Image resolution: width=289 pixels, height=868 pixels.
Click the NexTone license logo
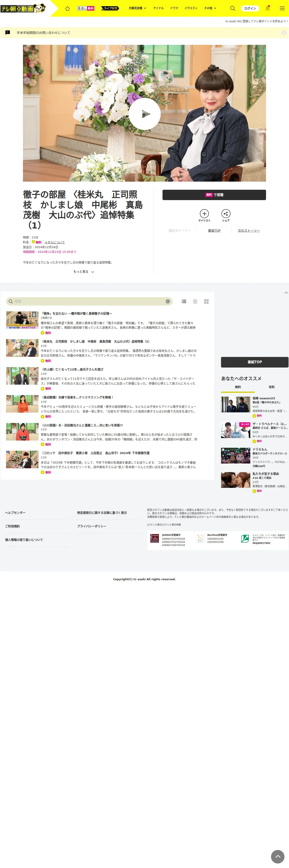coord(200,538)
